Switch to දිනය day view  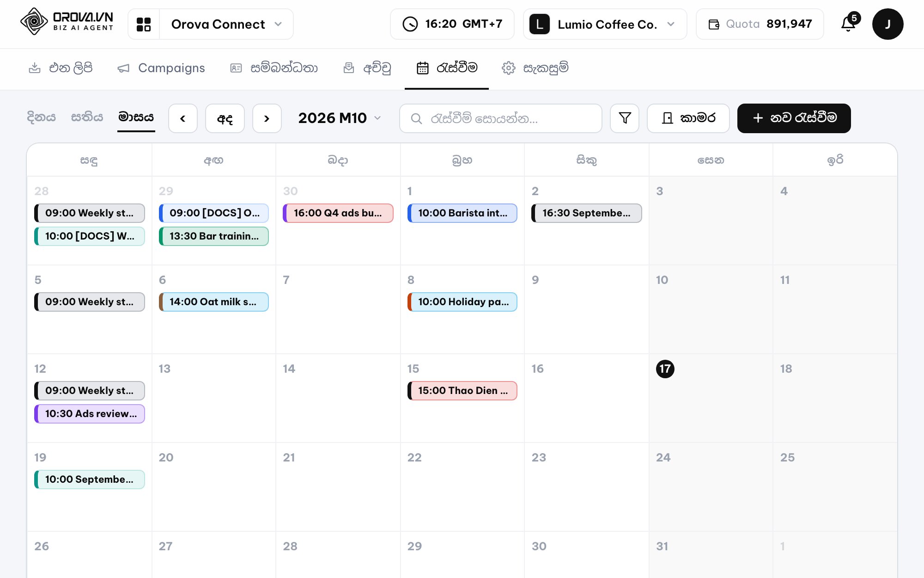[41, 117]
